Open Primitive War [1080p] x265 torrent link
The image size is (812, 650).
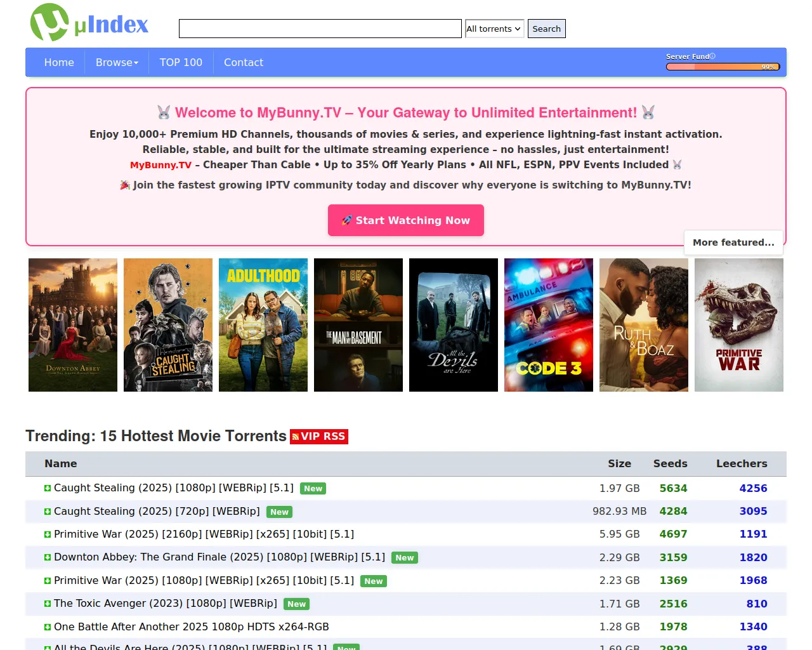tap(204, 580)
